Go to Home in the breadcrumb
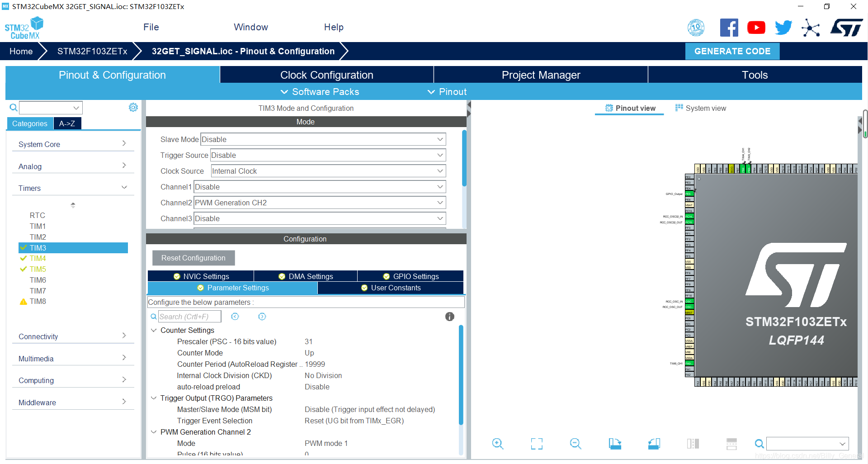This screenshot has width=868, height=464. (x=21, y=51)
